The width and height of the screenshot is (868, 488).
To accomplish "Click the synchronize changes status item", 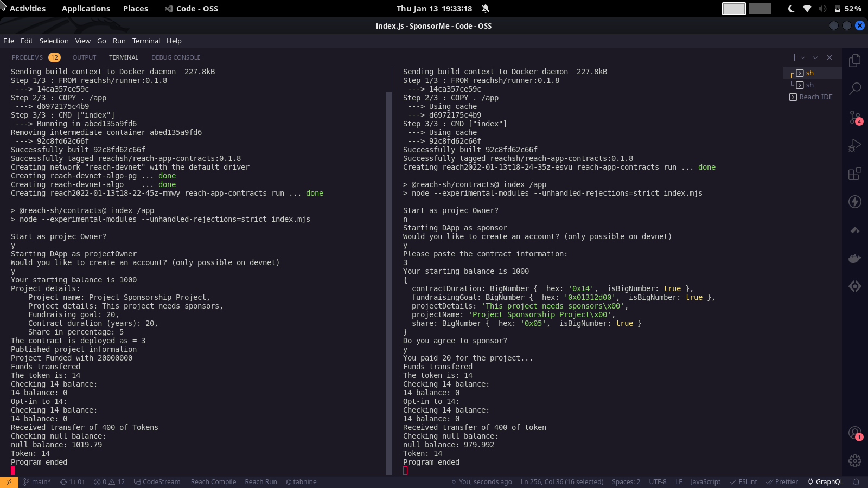I will point(72,482).
